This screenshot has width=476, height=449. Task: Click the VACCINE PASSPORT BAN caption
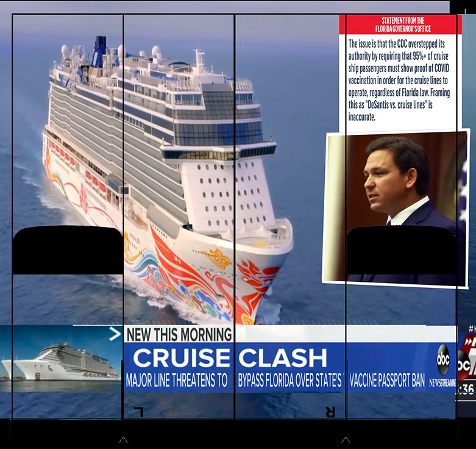387,380
